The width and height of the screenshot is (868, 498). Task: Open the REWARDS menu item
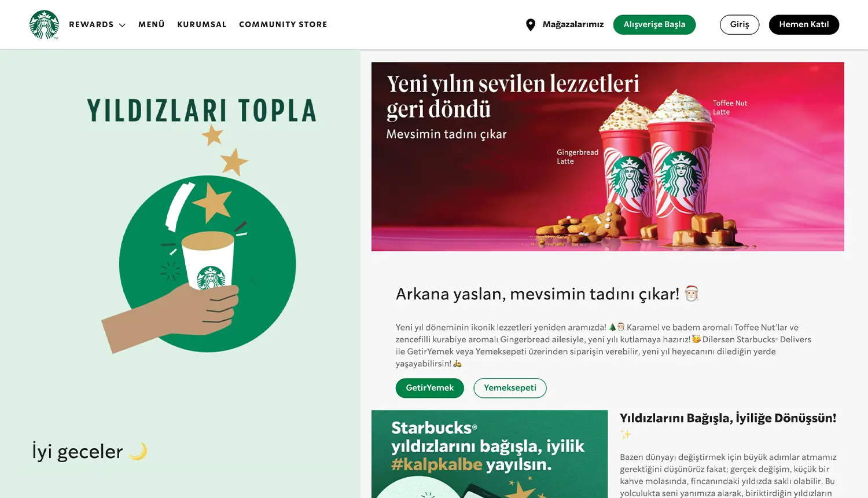click(x=91, y=24)
